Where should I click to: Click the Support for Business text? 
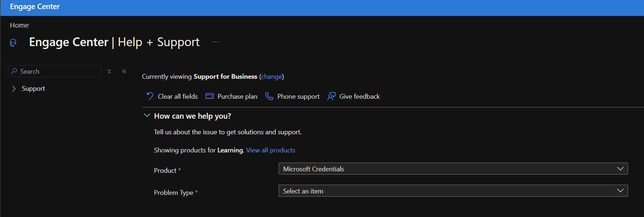[225, 77]
